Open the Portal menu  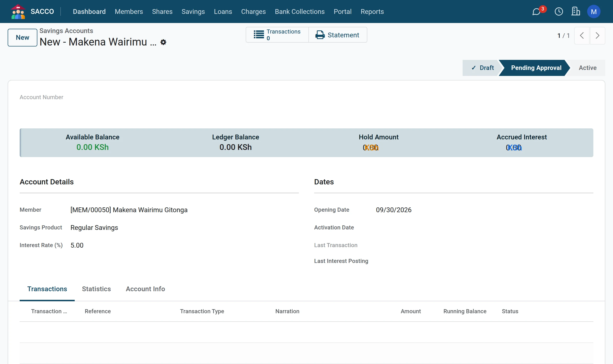point(343,11)
